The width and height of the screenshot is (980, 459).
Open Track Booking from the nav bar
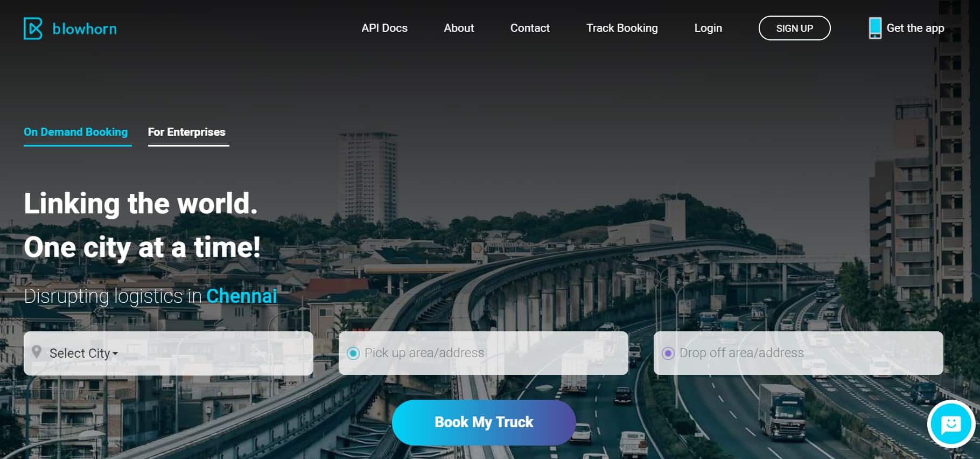pyautogui.click(x=622, y=28)
